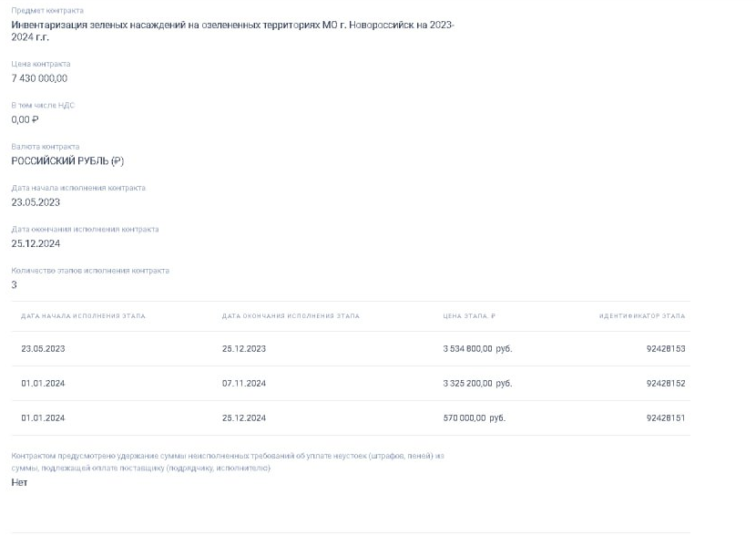This screenshot has width=756, height=546.
Task: Click the stage end date 07.11.2024
Action: (244, 384)
